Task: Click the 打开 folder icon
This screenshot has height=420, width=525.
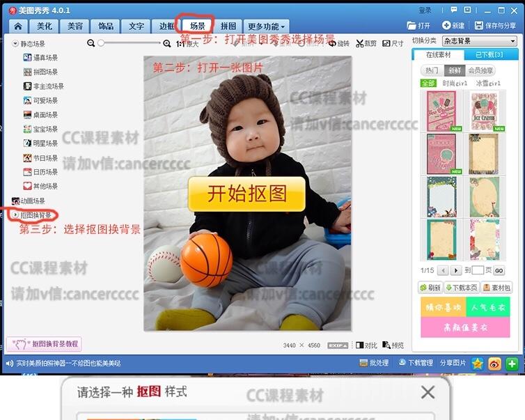Action: [418, 26]
